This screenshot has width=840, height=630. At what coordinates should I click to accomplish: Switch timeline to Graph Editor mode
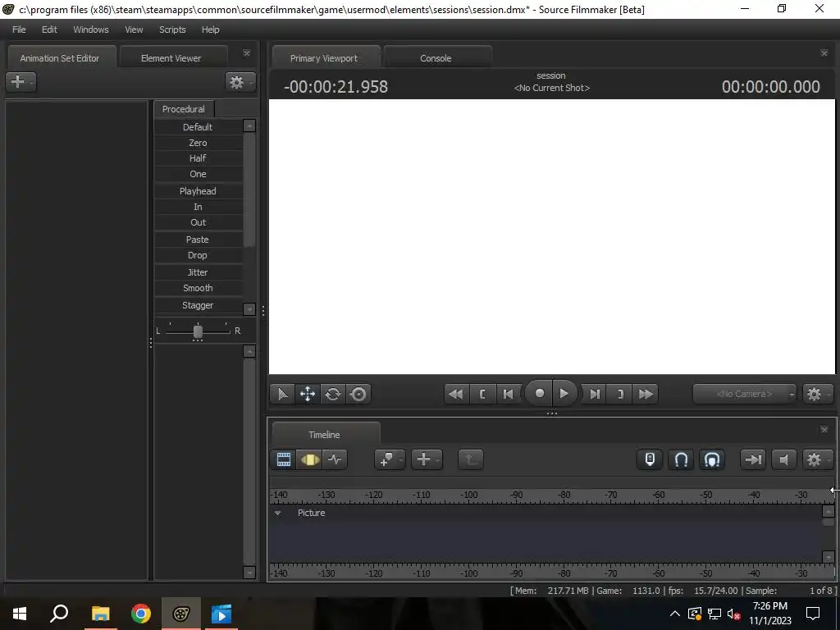[335, 459]
